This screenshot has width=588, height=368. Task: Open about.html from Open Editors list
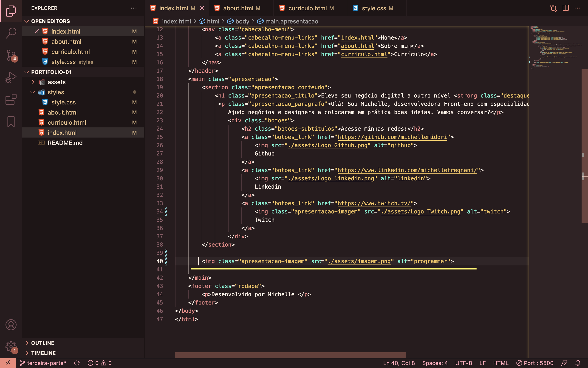83,42
